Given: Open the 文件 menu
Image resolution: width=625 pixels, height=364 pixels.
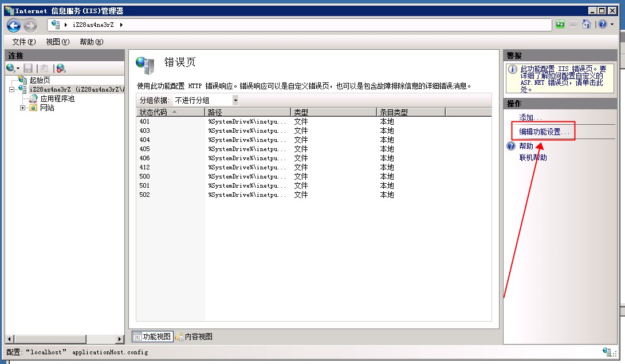Looking at the screenshot, I should point(23,42).
